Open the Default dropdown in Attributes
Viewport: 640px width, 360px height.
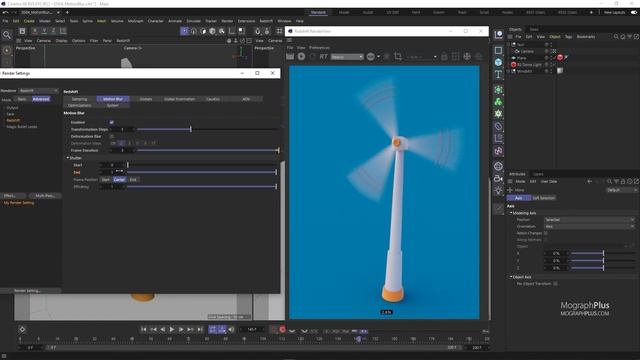click(x=622, y=190)
